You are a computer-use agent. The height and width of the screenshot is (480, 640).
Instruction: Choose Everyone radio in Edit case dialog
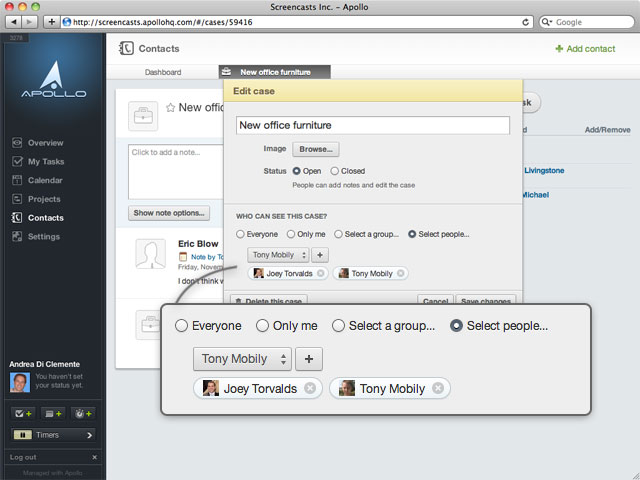[x=240, y=234]
